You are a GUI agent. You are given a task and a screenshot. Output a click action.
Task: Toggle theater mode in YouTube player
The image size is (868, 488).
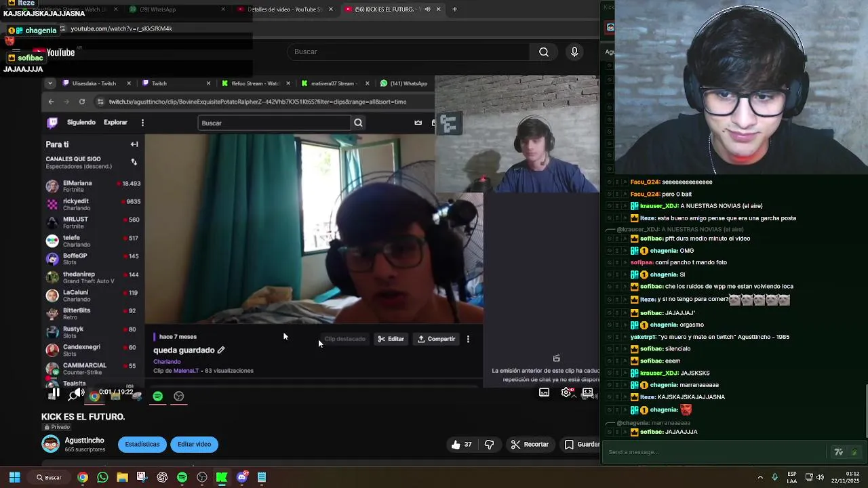click(587, 392)
